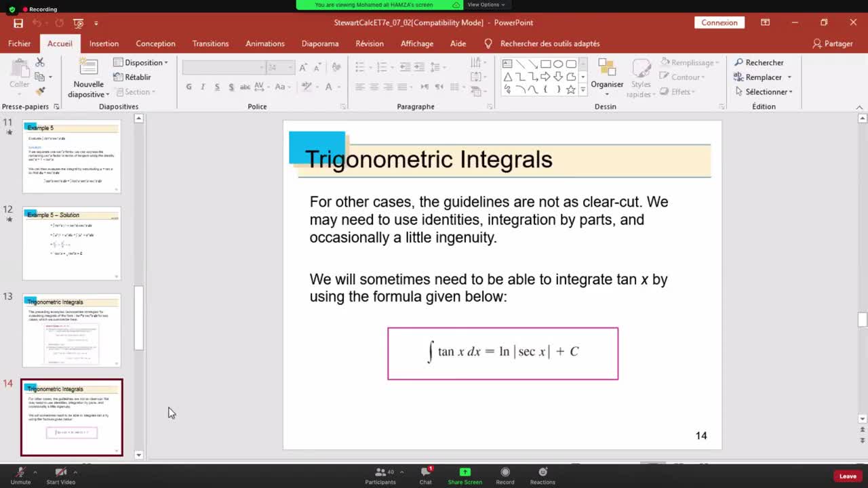The height and width of the screenshot is (488, 868).
Task: Click the Leave meeting button
Action: 848,476
